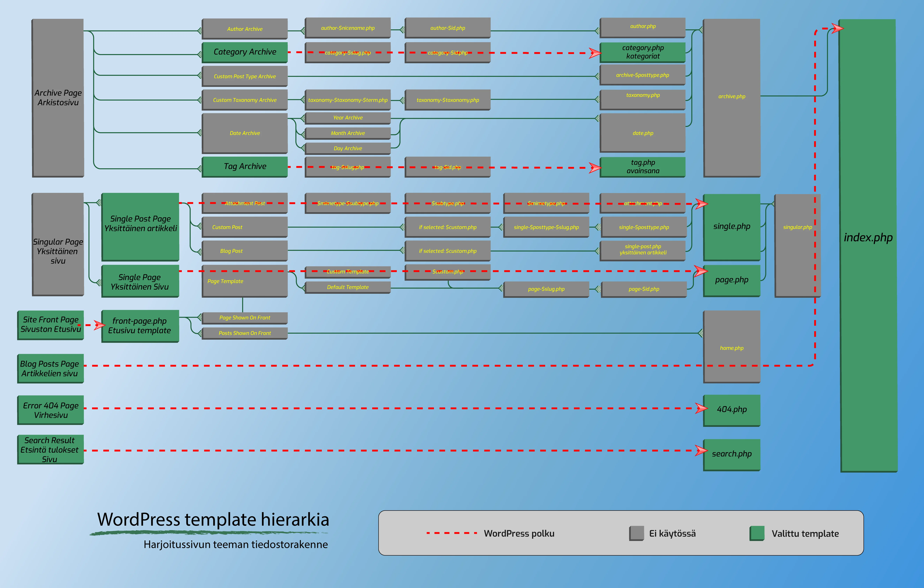Click red arrowhead pointing to tag.php
The height and width of the screenshot is (588, 924).
tap(595, 168)
